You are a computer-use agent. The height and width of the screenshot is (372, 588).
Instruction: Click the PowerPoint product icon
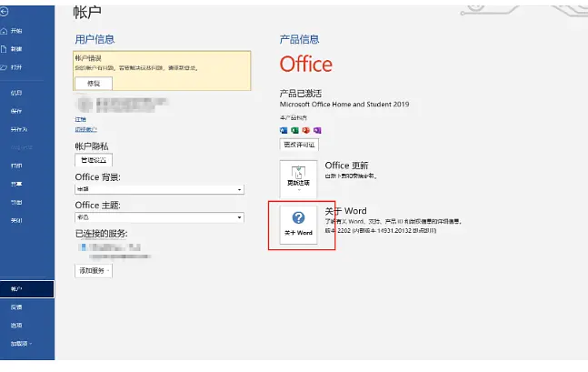tap(306, 130)
